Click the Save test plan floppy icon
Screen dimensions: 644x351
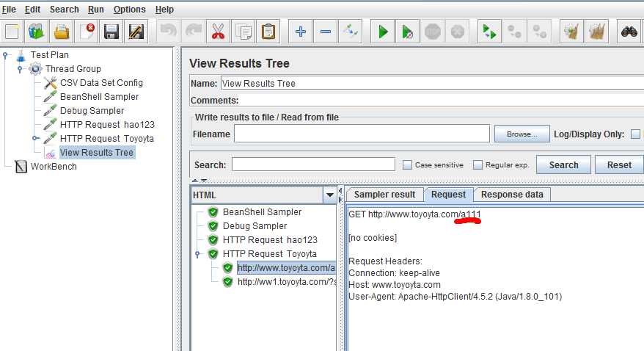[x=111, y=32]
